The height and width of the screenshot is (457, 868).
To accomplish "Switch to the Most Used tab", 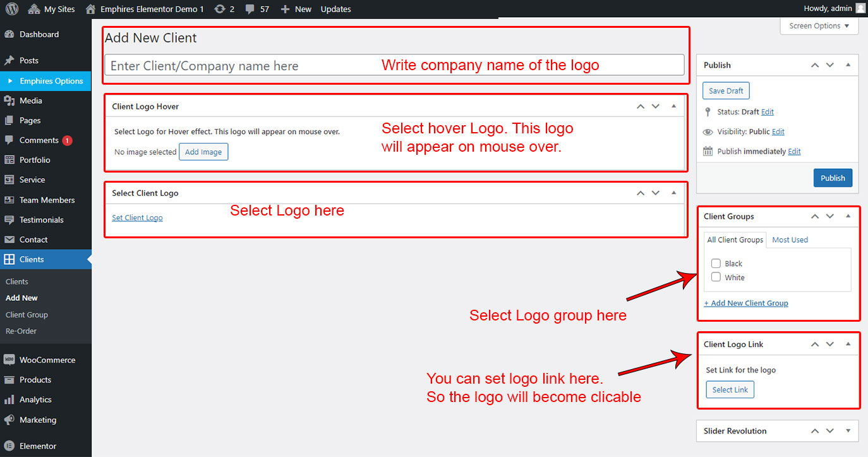I will 790,240.
